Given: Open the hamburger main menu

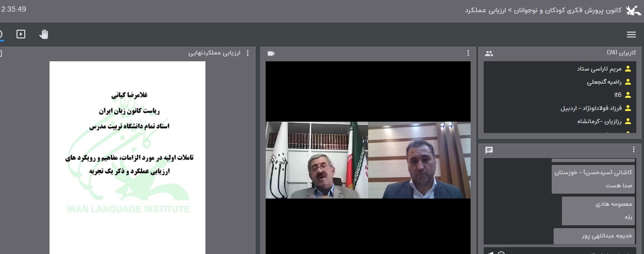Looking at the screenshot, I should coord(631,35).
